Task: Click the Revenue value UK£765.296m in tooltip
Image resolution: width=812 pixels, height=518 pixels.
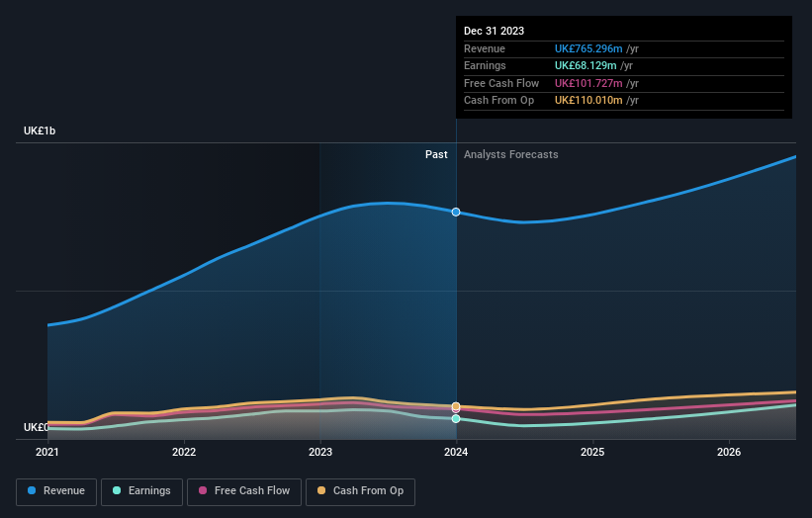Action: [588, 48]
